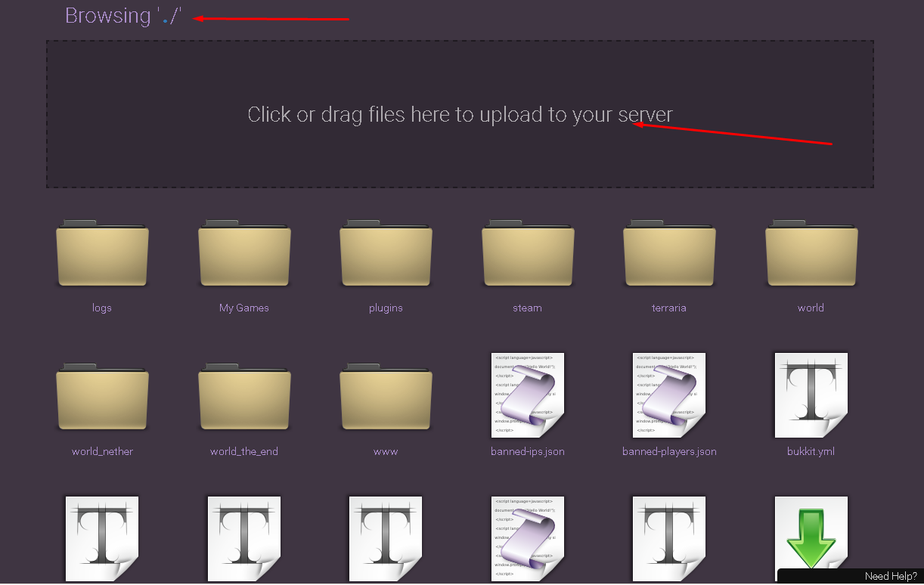
Task: Select the banned-players.json file icon
Action: (669, 395)
